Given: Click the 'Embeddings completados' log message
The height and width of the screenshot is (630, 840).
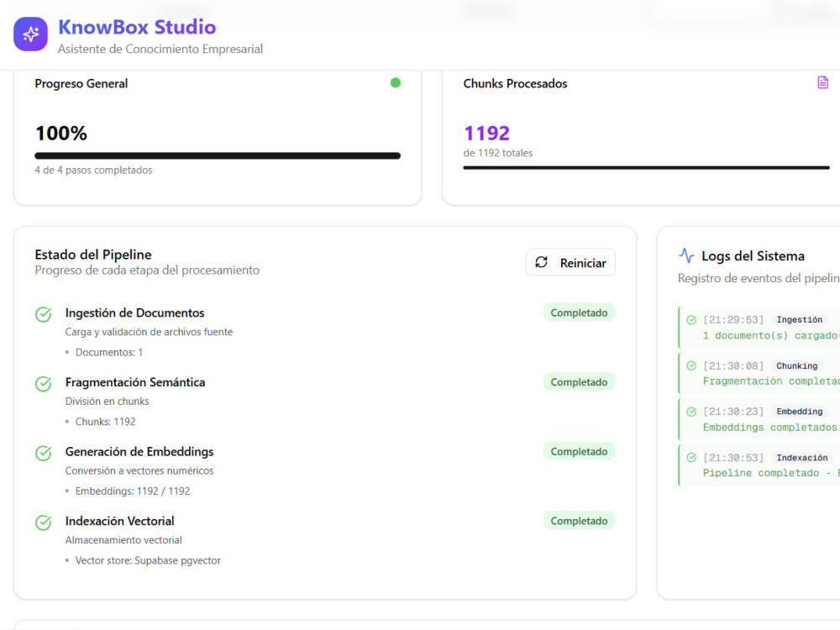Looking at the screenshot, I should 769,427.
